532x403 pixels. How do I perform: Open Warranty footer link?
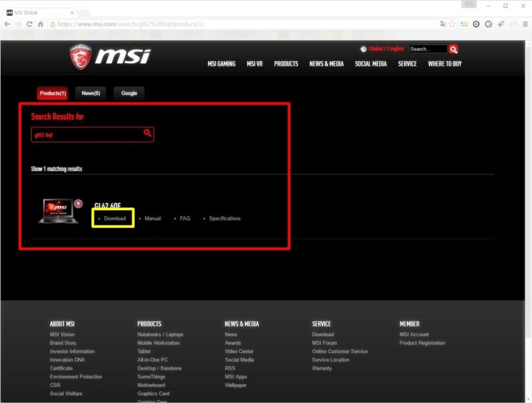click(322, 368)
